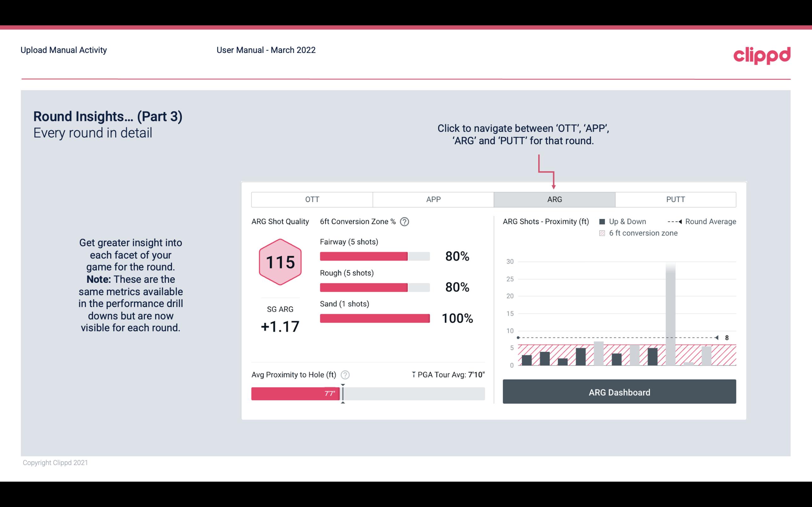Select the OTT tab
812x507 pixels.
[312, 200]
